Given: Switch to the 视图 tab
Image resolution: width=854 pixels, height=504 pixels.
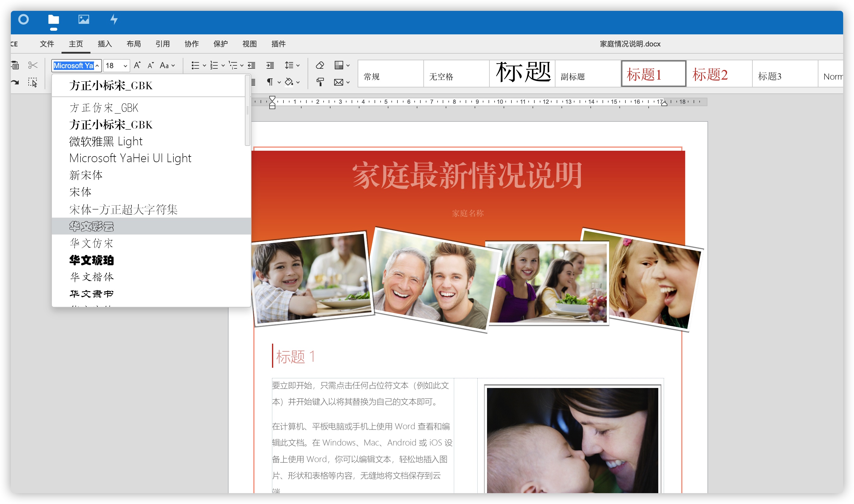Looking at the screenshot, I should coord(249,44).
